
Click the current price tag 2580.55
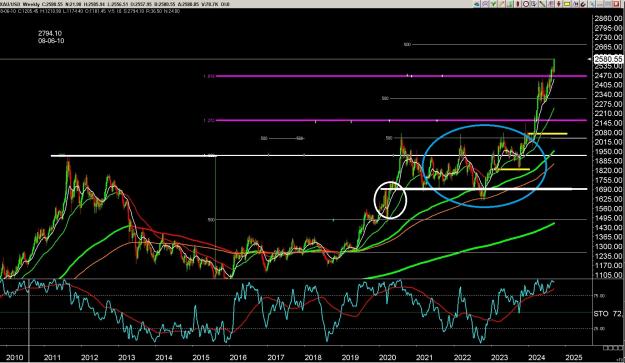coord(608,59)
